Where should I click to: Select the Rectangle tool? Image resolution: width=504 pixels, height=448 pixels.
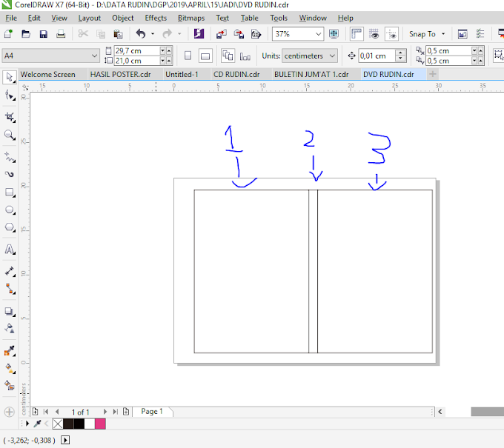pos(10,193)
